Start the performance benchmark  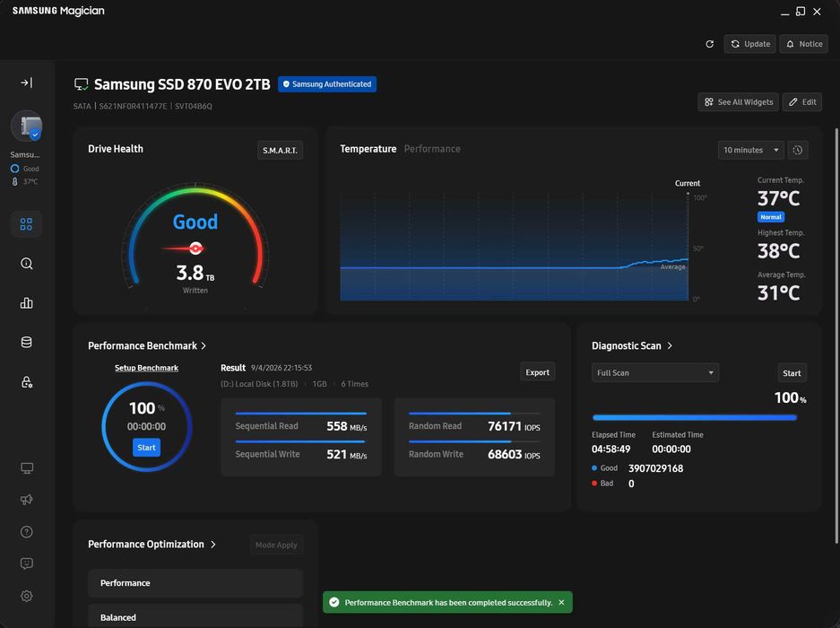tap(146, 448)
